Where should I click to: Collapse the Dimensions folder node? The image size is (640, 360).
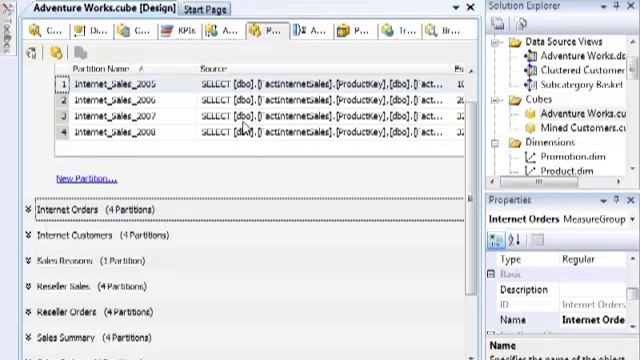496,143
